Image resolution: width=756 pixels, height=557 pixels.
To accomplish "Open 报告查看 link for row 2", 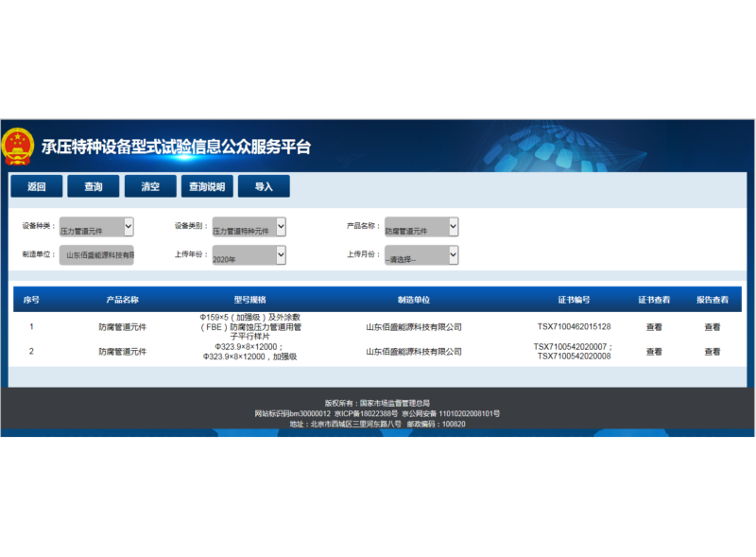I will point(712,352).
